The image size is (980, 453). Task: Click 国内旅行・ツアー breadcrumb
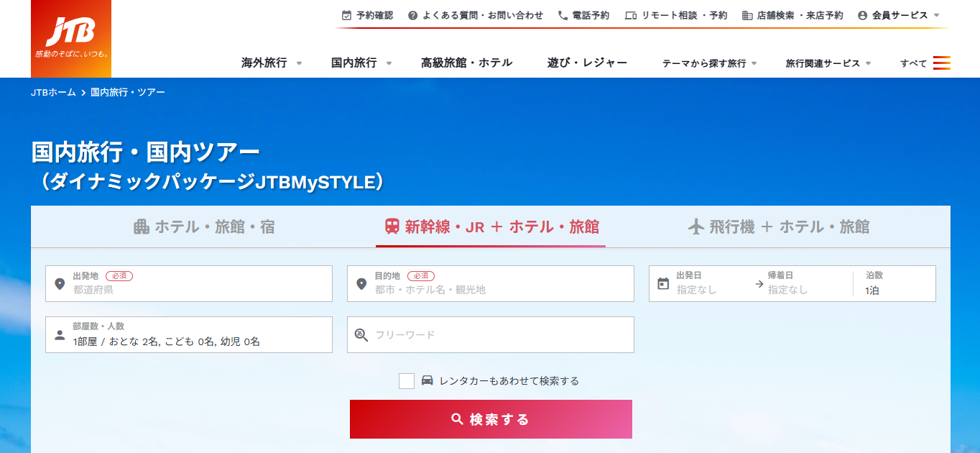click(x=128, y=93)
